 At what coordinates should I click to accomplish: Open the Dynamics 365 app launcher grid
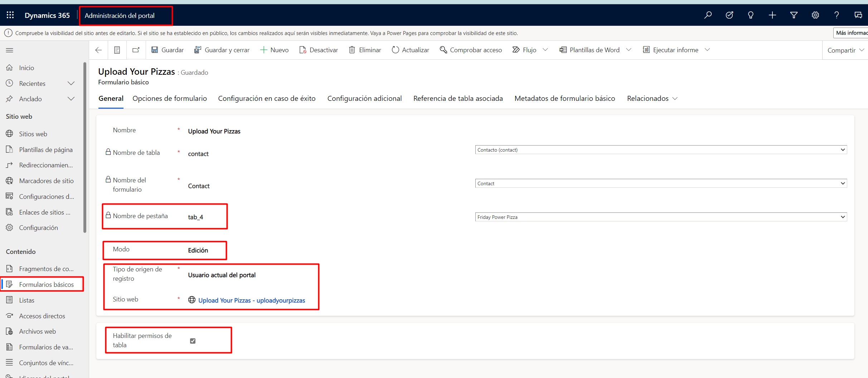tap(10, 15)
